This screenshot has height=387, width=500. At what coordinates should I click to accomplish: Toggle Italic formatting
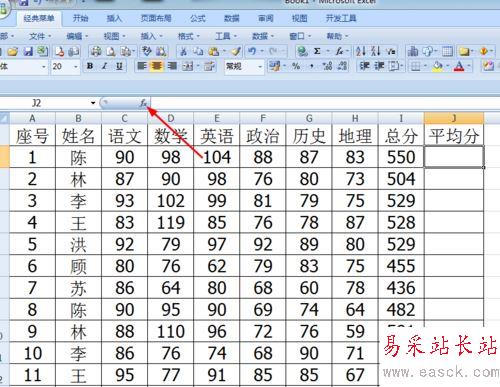tap(105, 66)
